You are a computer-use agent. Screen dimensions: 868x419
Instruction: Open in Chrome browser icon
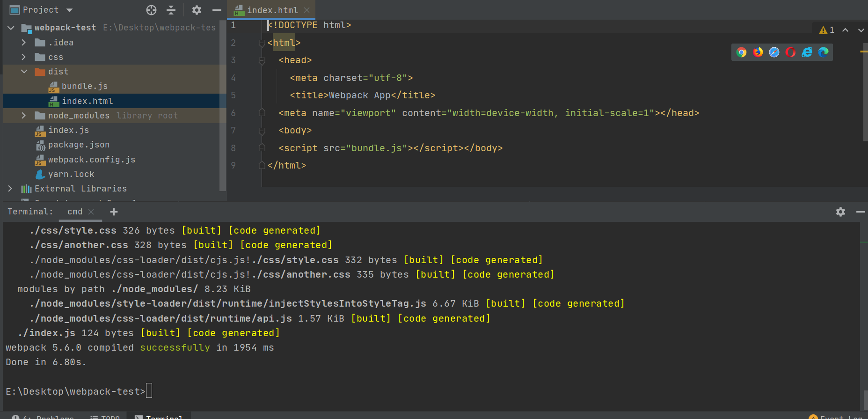741,52
